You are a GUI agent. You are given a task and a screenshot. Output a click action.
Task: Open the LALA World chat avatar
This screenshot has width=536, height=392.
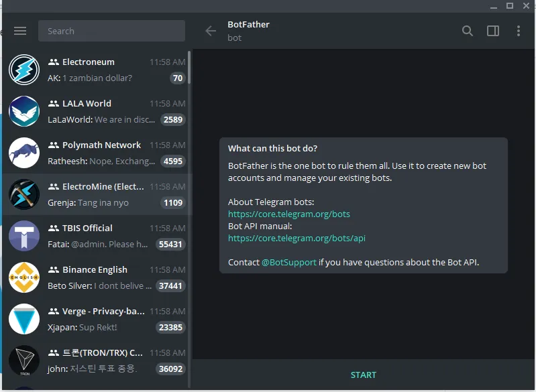click(x=24, y=111)
